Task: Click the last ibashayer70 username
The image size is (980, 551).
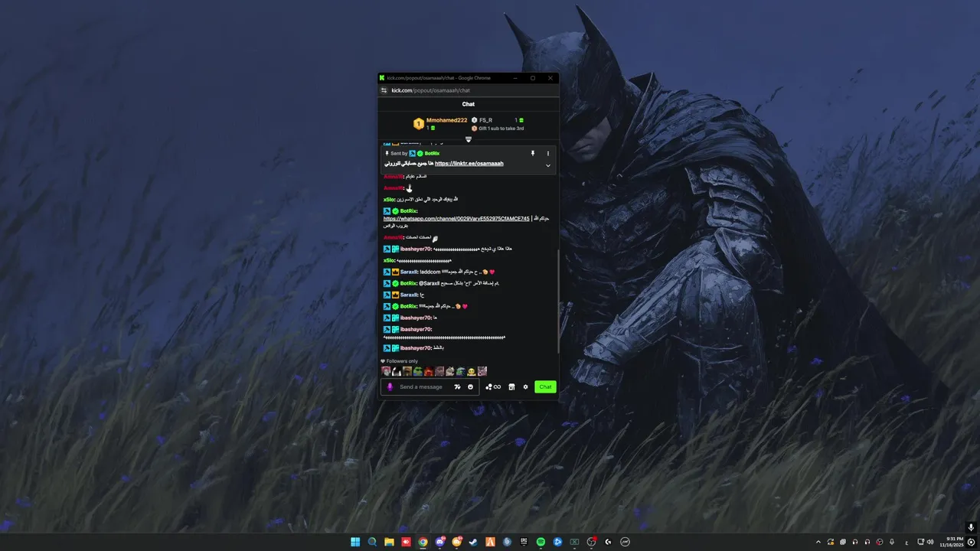Action: pyautogui.click(x=416, y=348)
